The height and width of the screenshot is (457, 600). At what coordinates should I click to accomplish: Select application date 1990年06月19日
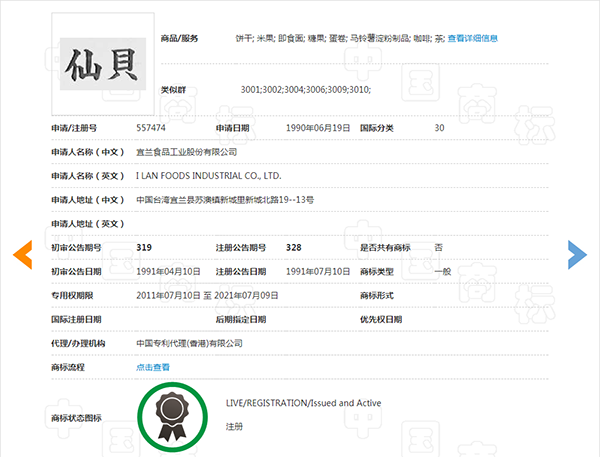tap(318, 128)
